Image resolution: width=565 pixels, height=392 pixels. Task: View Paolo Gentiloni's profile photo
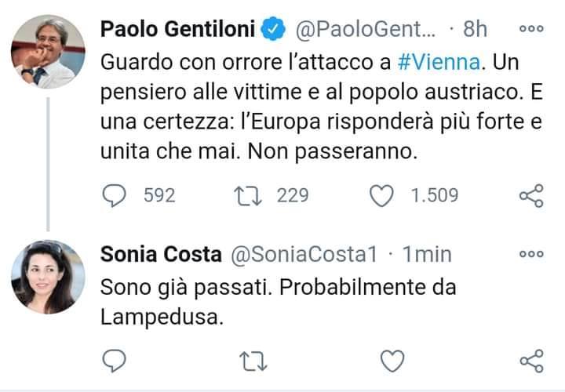48,51
